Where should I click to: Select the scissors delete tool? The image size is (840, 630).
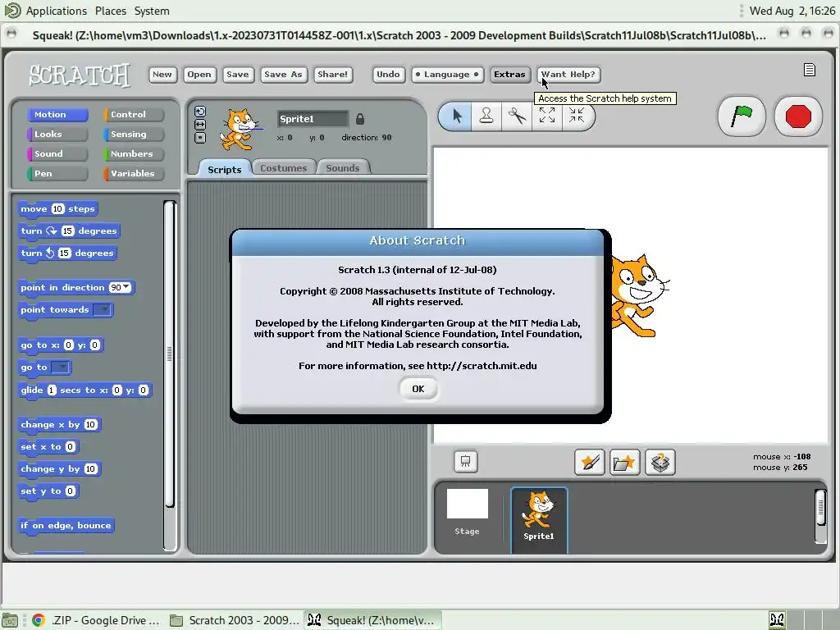(517, 116)
